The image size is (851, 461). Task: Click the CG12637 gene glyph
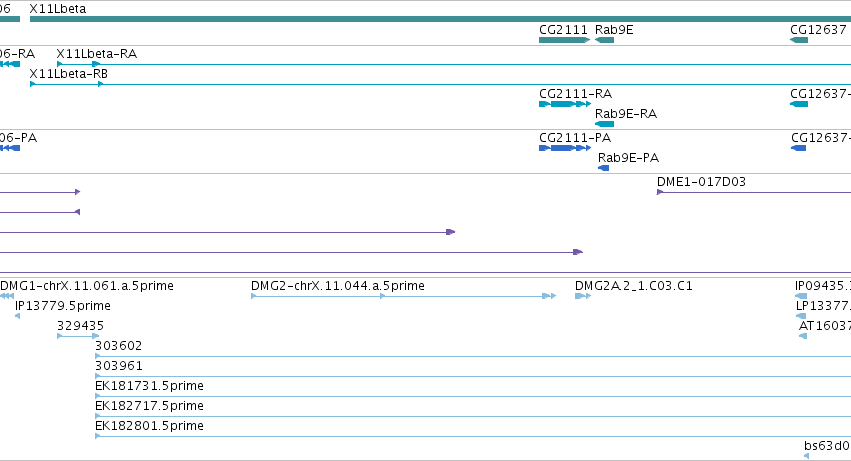click(799, 40)
